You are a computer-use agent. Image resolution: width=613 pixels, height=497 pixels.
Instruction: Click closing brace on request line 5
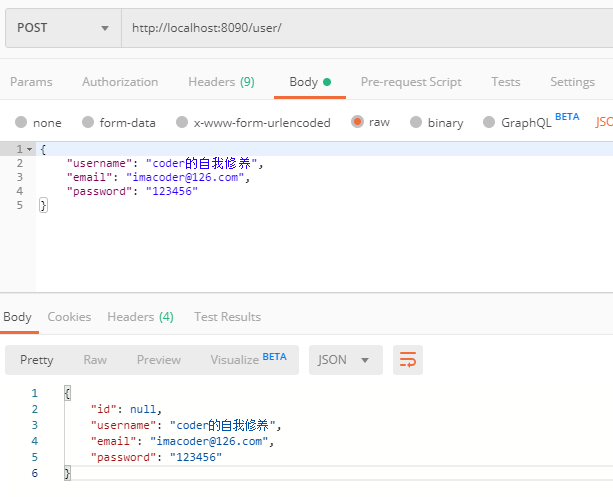(43, 205)
